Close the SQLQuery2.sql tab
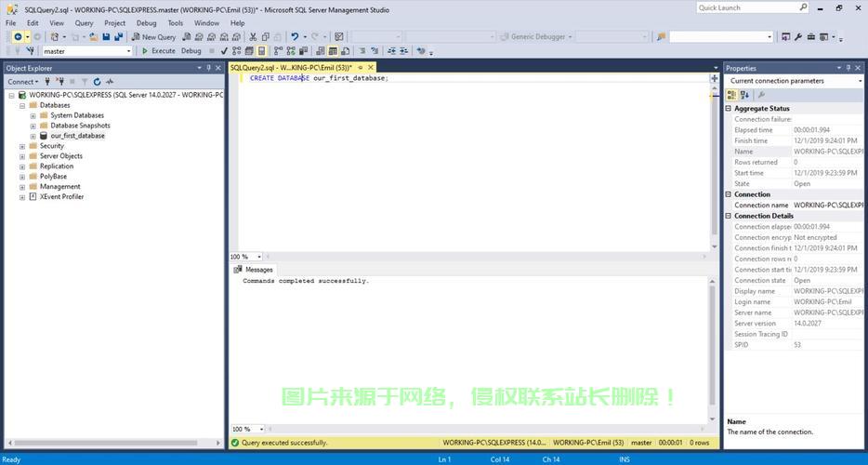The height and width of the screenshot is (465, 868). [371, 68]
